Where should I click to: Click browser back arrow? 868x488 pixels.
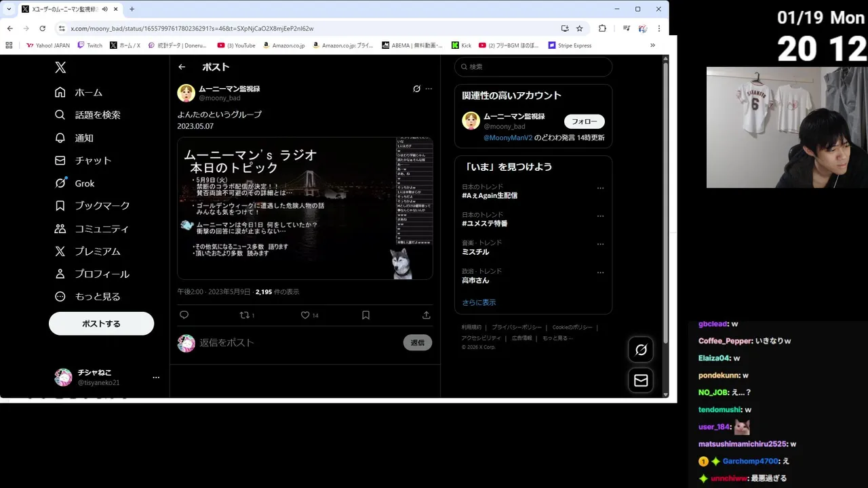click(x=9, y=28)
